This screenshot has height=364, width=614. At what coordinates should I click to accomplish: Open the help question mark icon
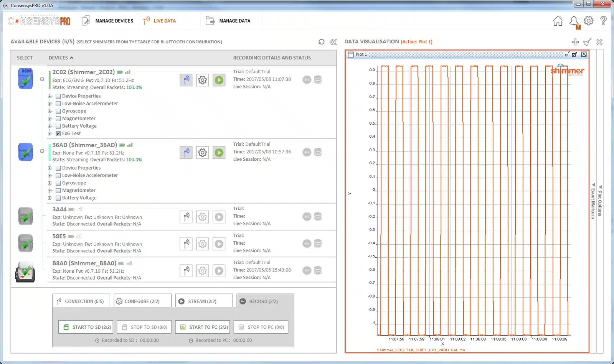pyautogui.click(x=603, y=21)
